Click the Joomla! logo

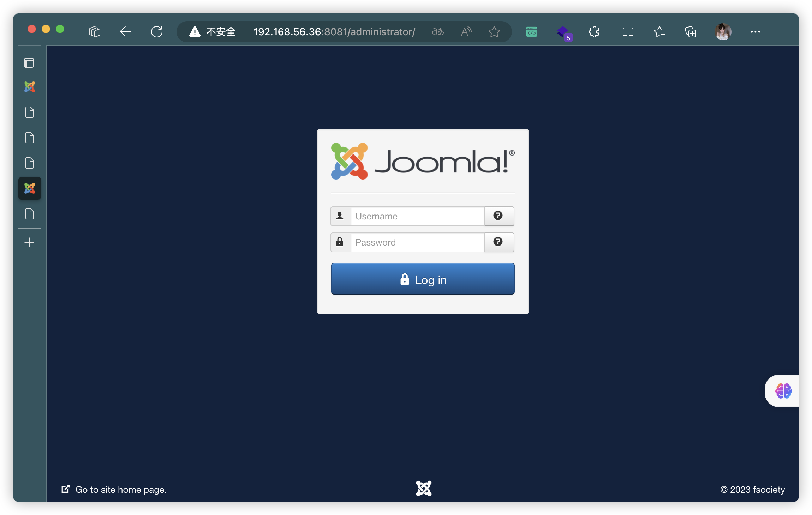pyautogui.click(x=423, y=161)
